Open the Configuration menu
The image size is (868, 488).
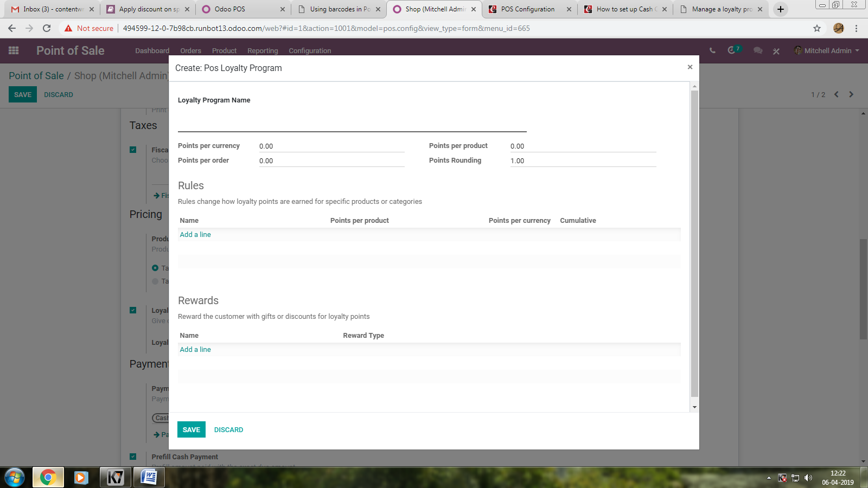[x=310, y=50]
